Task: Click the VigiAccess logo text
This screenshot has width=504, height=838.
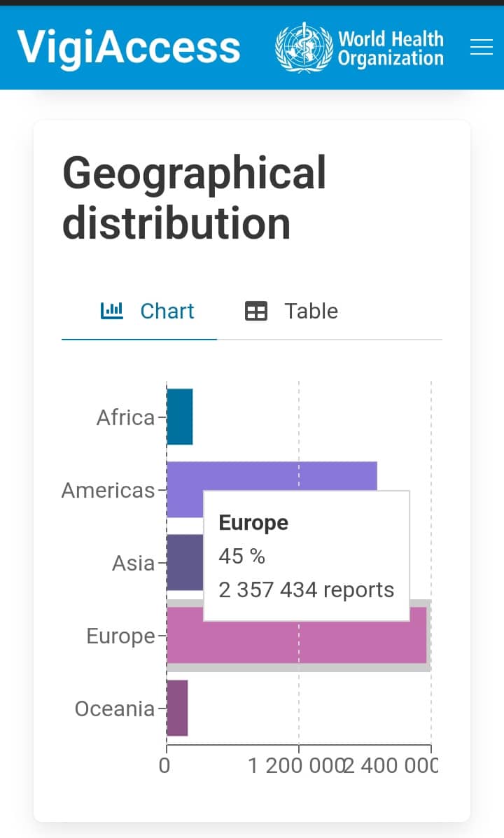Action: pos(129,47)
